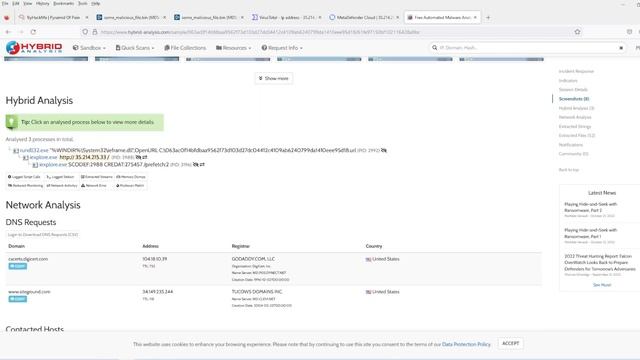The image size is (640, 360).
Task: Select the Logged Stdout legend item
Action: coord(60,177)
